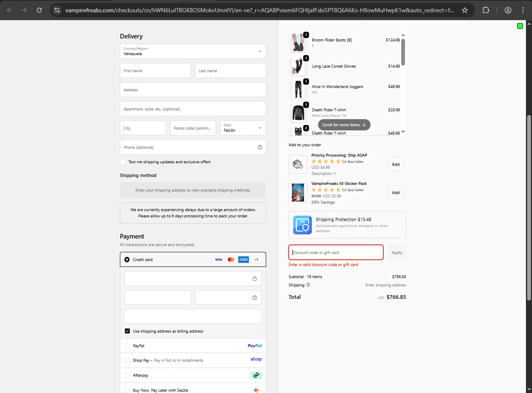
Task: Click the Broom Rider Boots thumbnail
Action: (298, 43)
